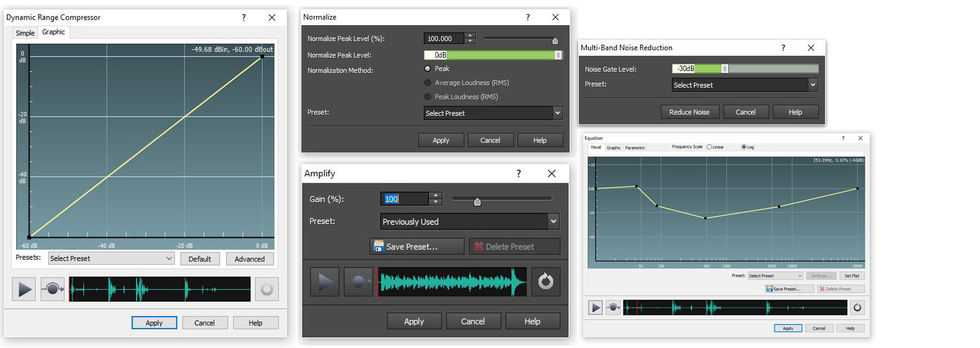Viewport: 980px width, 348px height.
Task: Click Amplify gain slider handle
Action: tap(477, 202)
